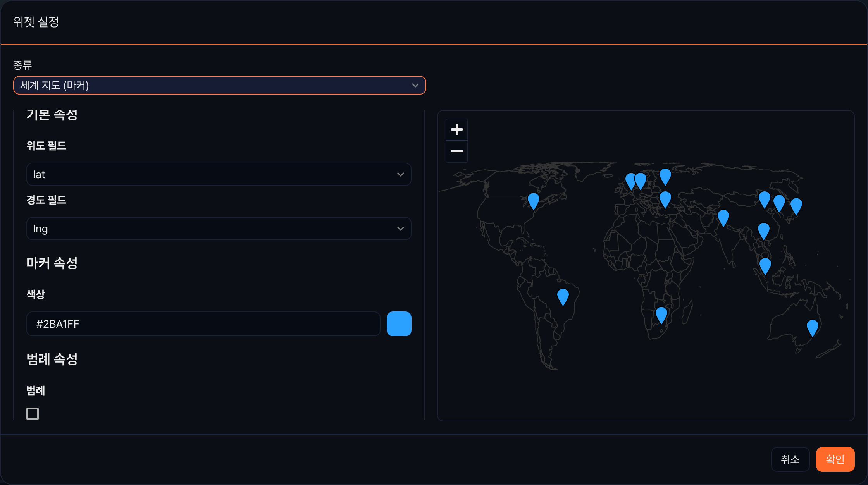Viewport: 868px width, 485px height.
Task: Open the 경도 필드 lng dropdown
Action: (x=219, y=229)
